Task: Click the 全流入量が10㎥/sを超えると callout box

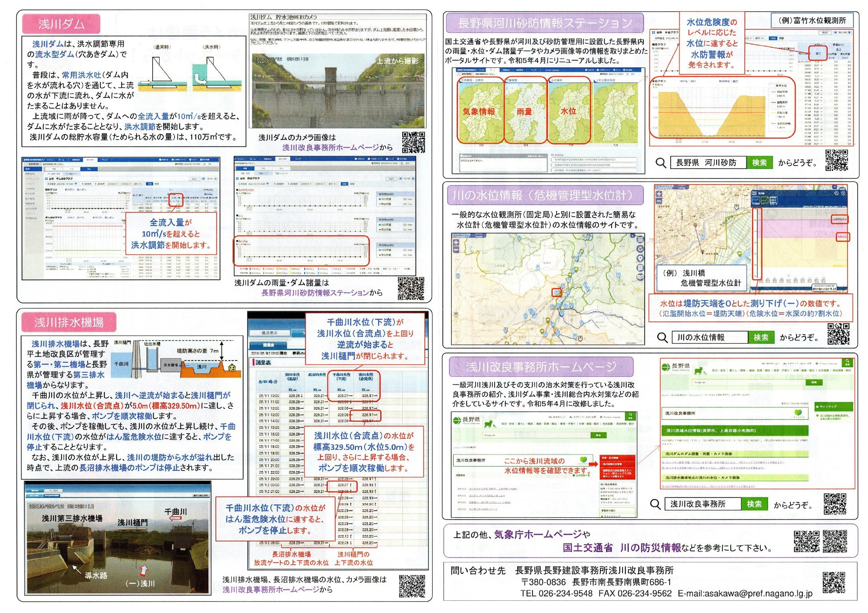Action: pos(171,234)
